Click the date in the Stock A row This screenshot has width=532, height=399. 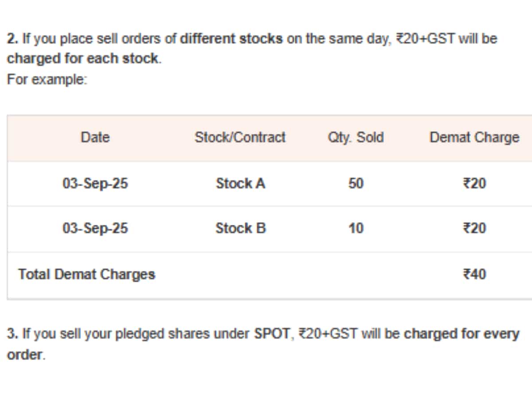(x=95, y=183)
